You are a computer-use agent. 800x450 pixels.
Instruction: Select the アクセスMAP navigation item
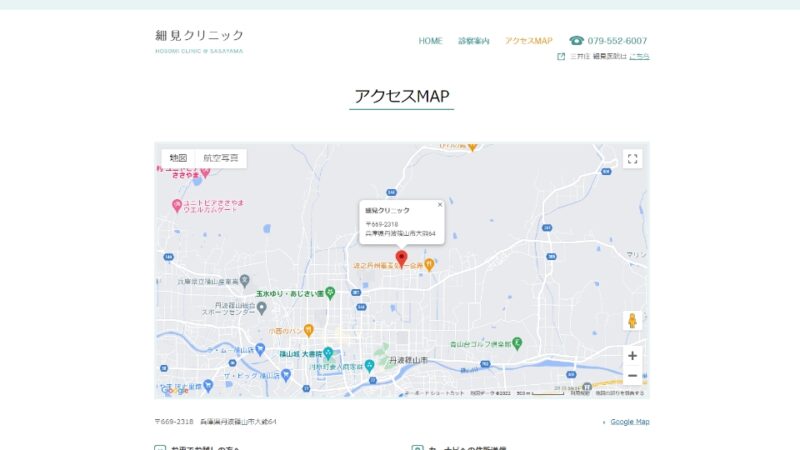(529, 41)
